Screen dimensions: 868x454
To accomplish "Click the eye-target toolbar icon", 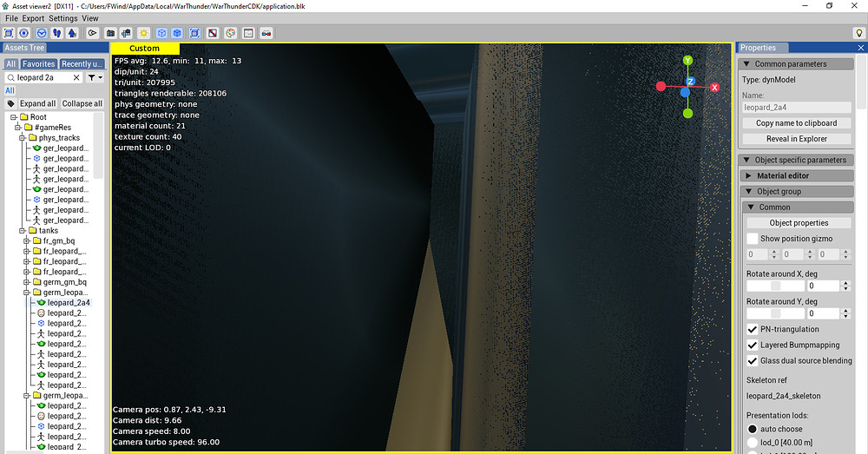I will click(23, 33).
